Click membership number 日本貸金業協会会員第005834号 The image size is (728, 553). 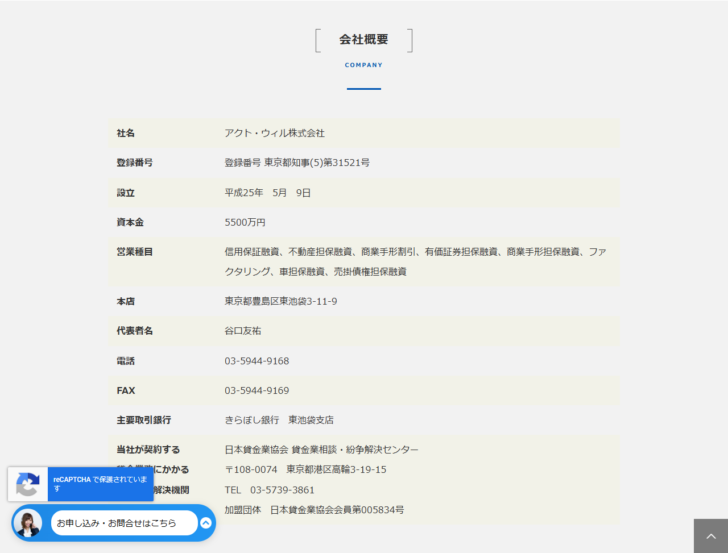click(x=337, y=510)
